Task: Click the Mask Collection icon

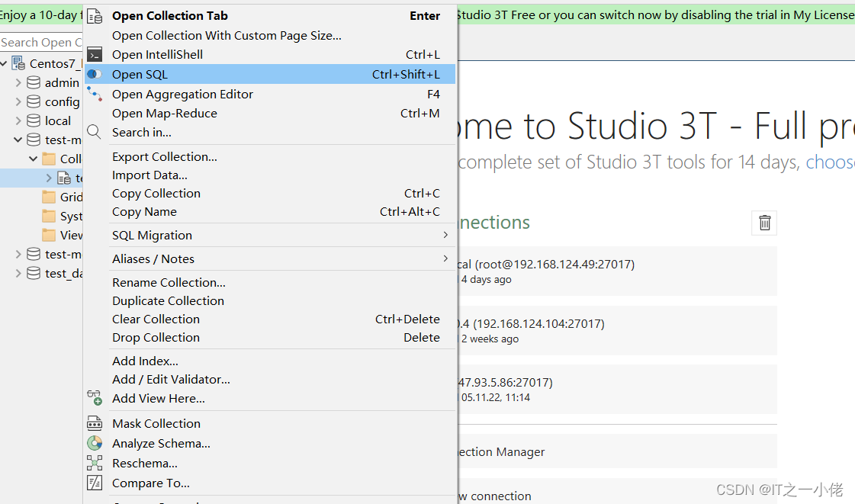Action: pos(95,423)
